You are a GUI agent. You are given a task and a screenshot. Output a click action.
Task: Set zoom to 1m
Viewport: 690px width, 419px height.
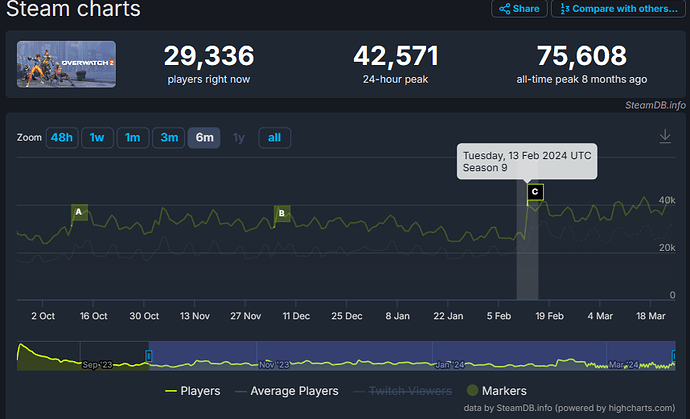point(132,138)
